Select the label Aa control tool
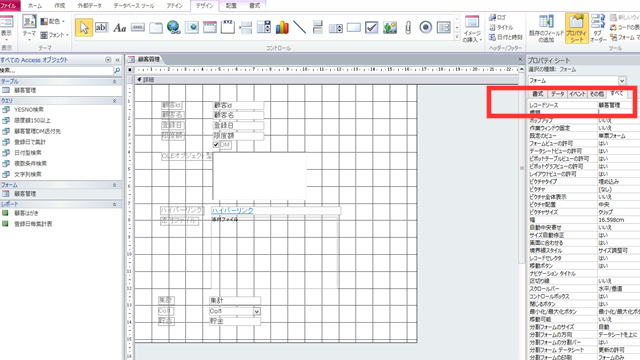640x360 pixels. (120, 28)
